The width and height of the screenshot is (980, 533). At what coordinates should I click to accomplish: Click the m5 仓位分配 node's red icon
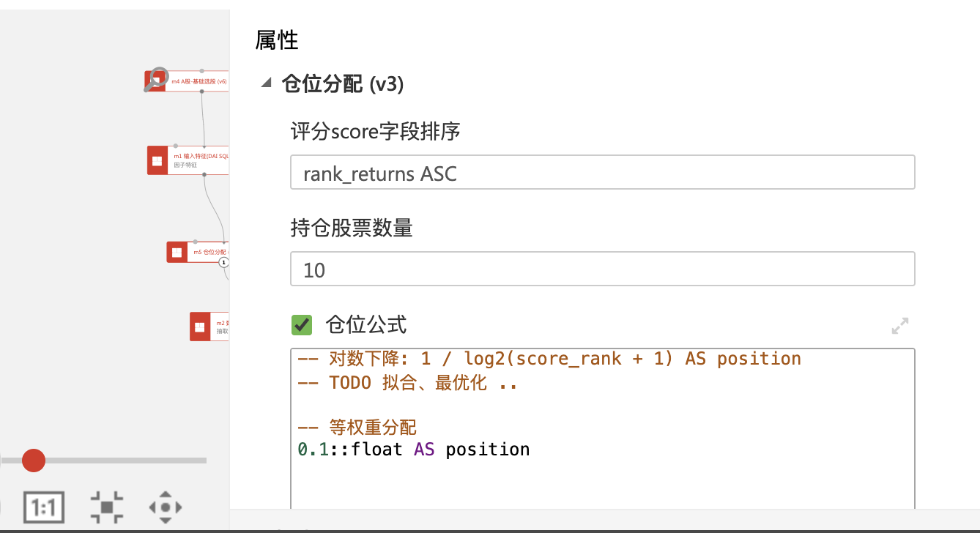point(177,252)
